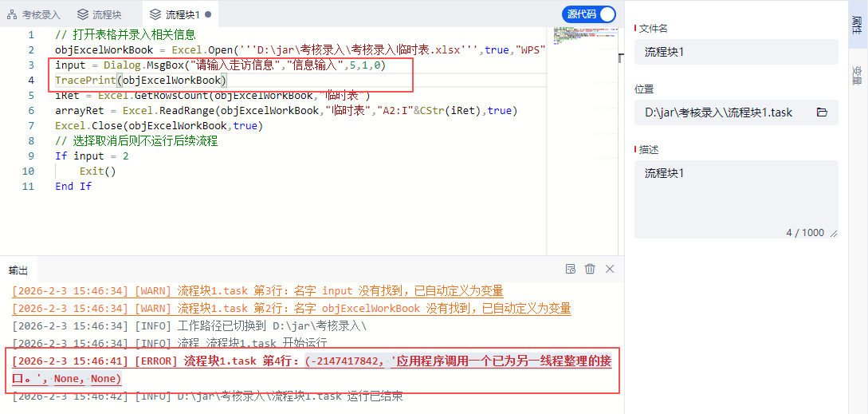The image size is (868, 414).
Task: Clear output with the trash icon
Action: pos(590,269)
